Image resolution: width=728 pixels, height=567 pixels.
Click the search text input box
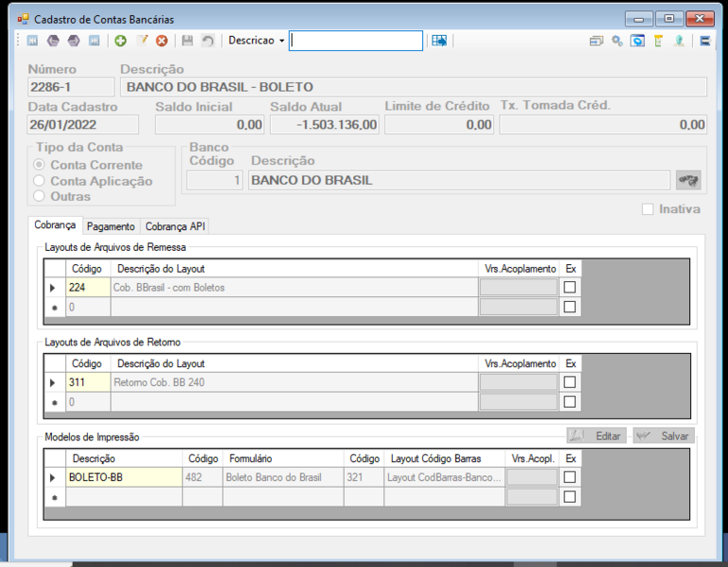coord(356,41)
